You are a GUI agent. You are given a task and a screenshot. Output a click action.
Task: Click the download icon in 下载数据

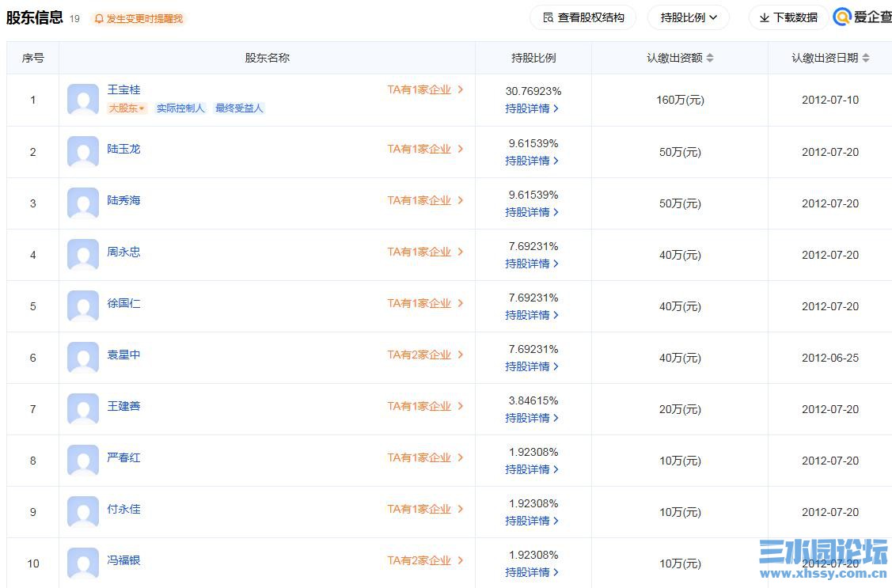coord(765,17)
